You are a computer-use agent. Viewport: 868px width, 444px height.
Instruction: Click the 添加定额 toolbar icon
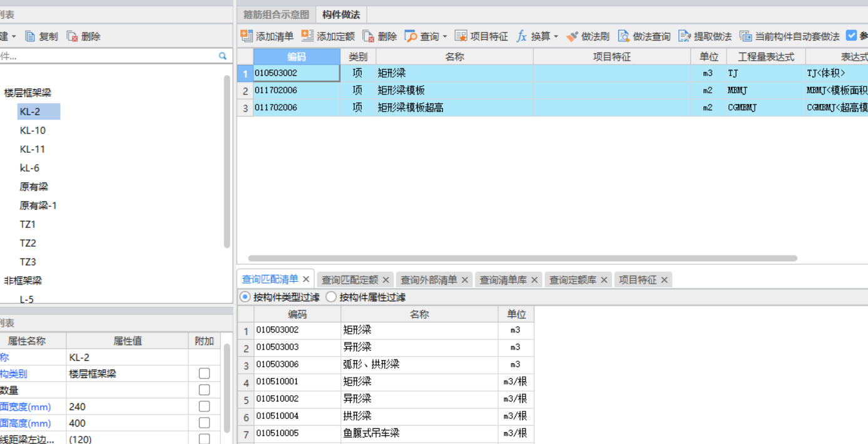[307, 36]
